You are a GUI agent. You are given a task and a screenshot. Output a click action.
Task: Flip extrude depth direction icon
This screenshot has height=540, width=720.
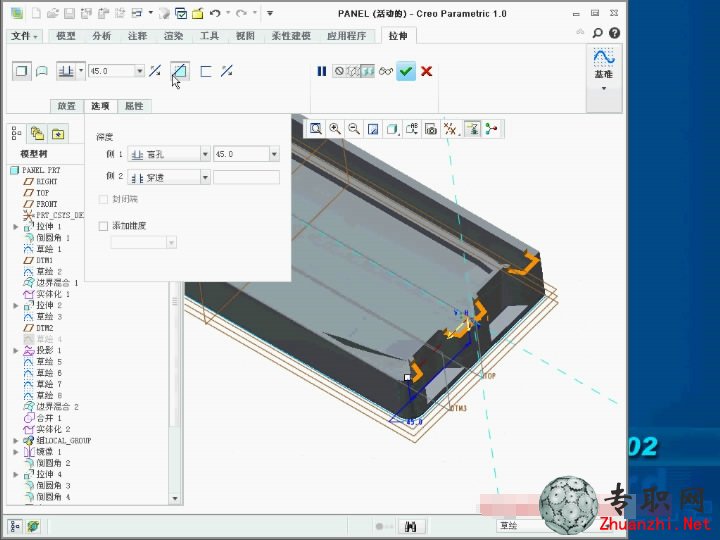point(155,71)
